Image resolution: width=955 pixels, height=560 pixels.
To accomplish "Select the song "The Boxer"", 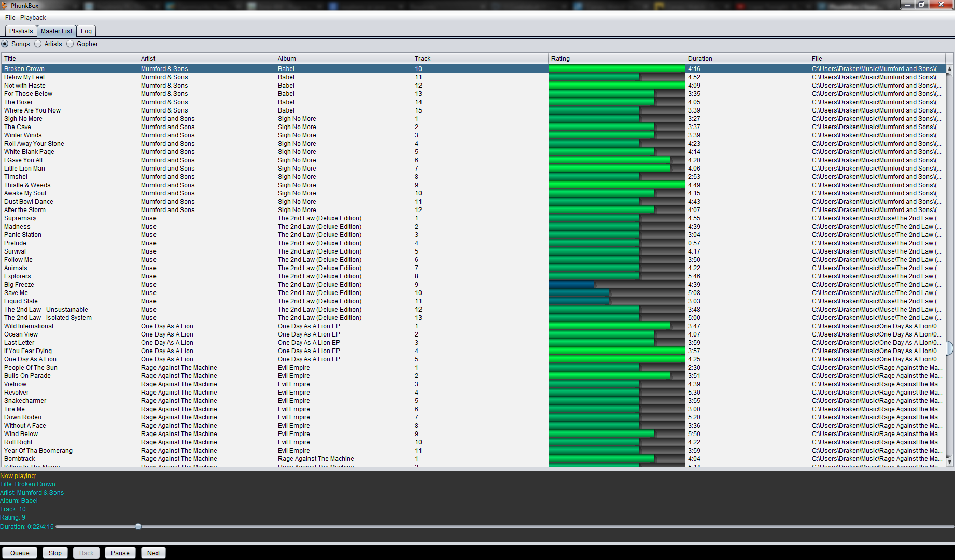I will pyautogui.click(x=18, y=102).
